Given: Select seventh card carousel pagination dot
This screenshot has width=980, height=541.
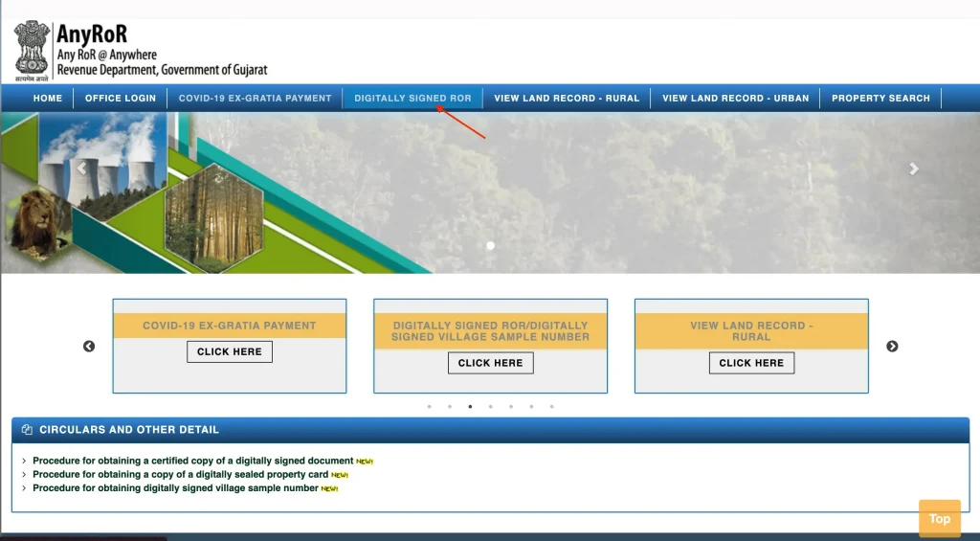Looking at the screenshot, I should click(x=552, y=407).
